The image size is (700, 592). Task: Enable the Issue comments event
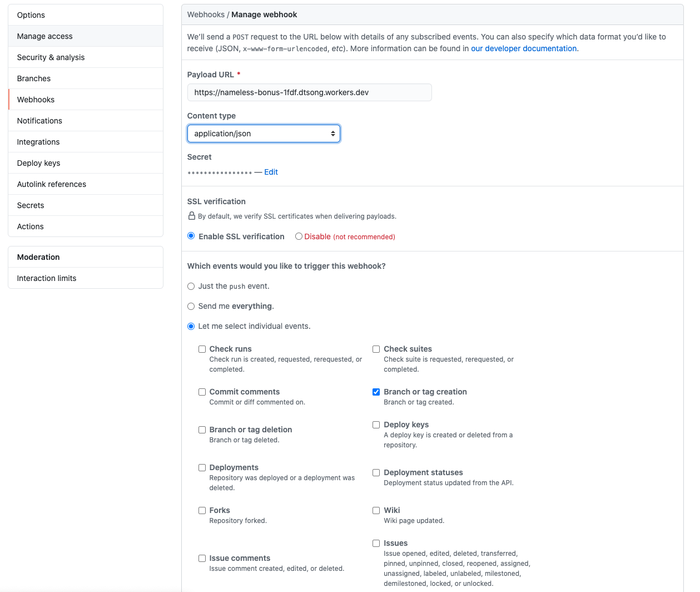coord(202,558)
